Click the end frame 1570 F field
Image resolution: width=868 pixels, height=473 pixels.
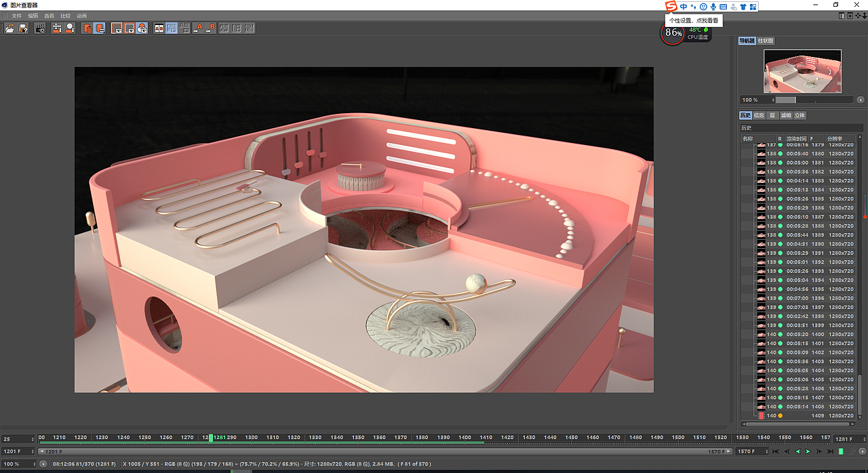[751, 451]
